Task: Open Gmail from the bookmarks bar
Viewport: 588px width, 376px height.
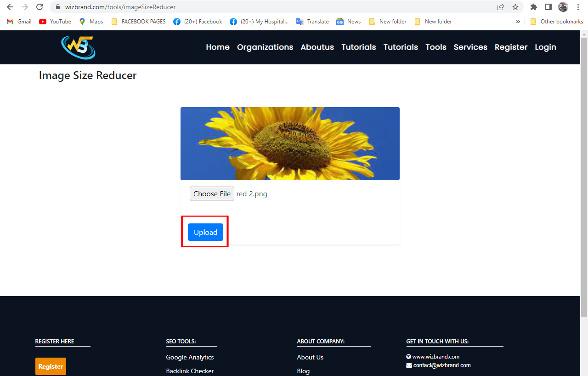Action: coord(18,21)
